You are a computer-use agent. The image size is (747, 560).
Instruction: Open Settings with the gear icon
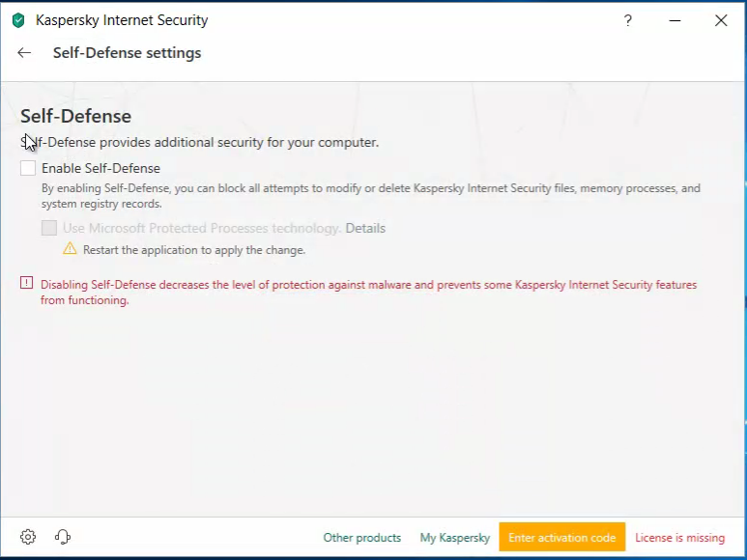pyautogui.click(x=28, y=537)
